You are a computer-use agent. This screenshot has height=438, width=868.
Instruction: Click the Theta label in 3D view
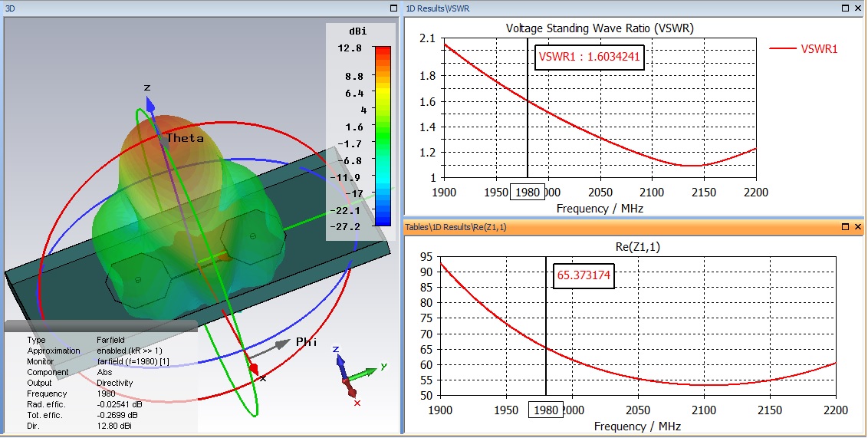tap(185, 138)
